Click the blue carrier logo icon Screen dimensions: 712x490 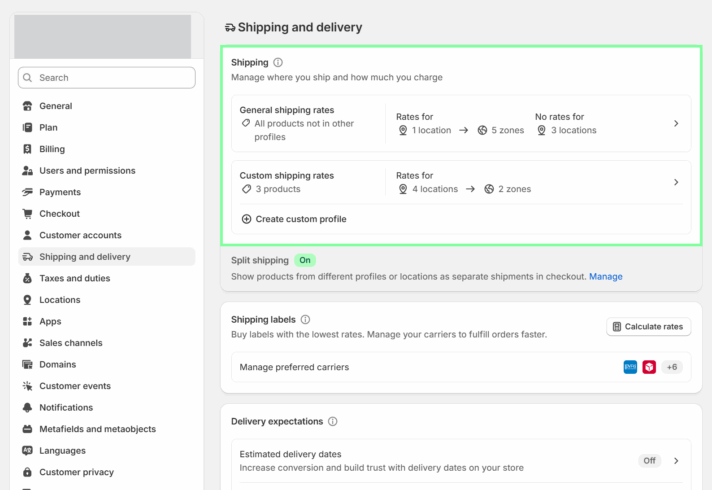coord(630,367)
